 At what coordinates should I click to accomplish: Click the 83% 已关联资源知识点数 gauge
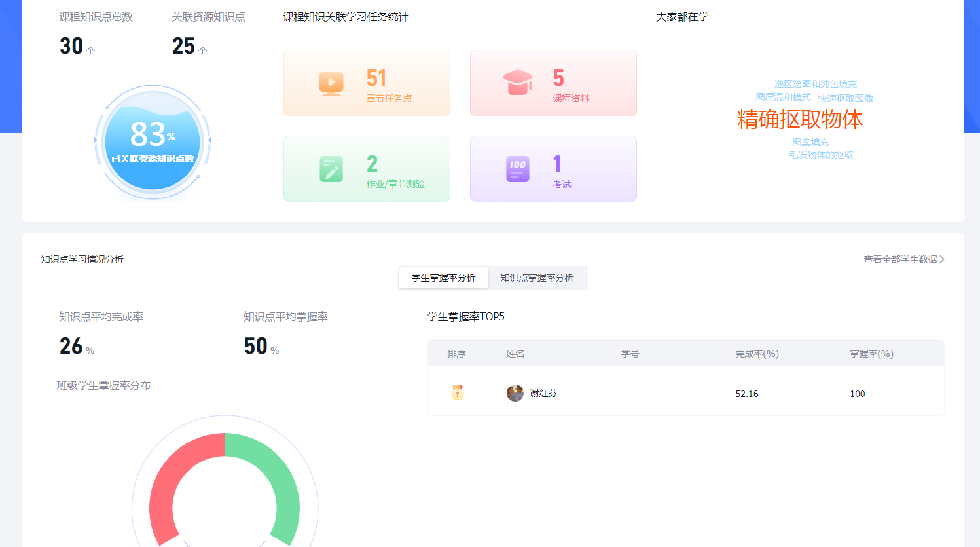(x=153, y=142)
